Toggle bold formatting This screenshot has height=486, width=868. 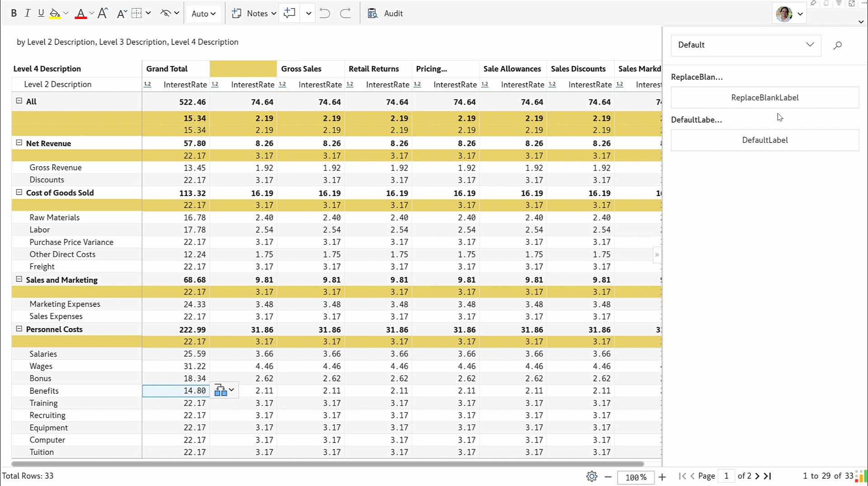[x=14, y=14]
